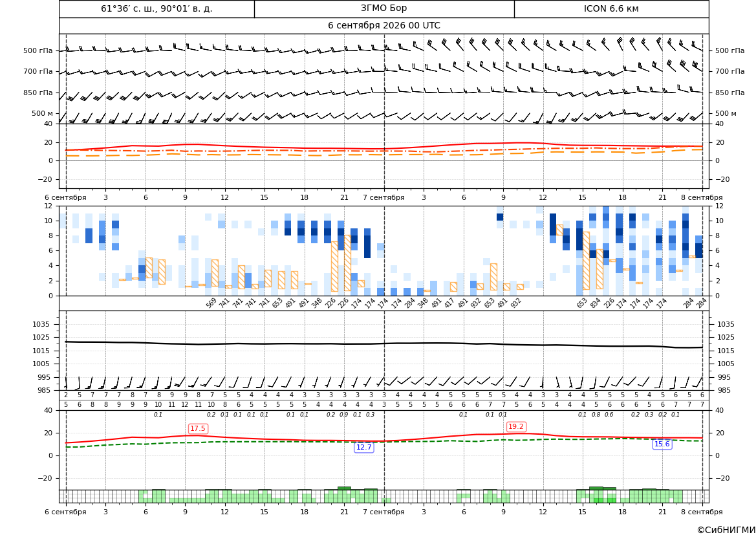The image size is (756, 535).
Task: Click the 0.8 precipitation amount value
Action: pyautogui.click(x=596, y=415)
